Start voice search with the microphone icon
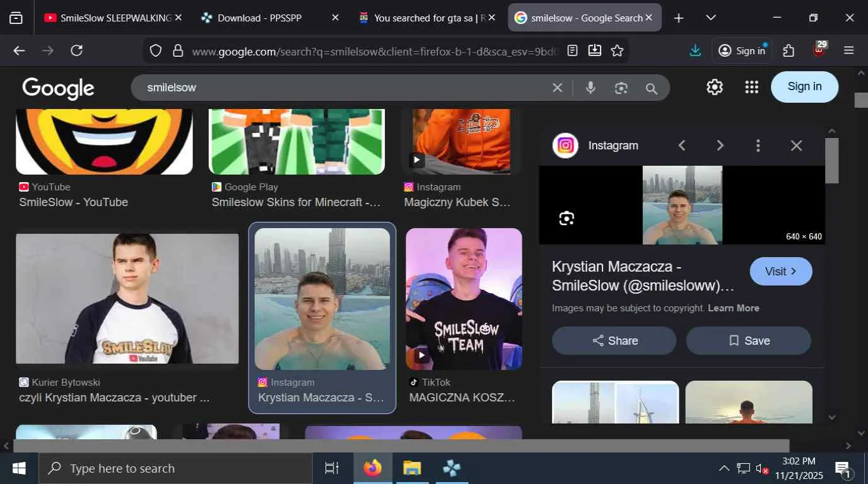 click(590, 88)
